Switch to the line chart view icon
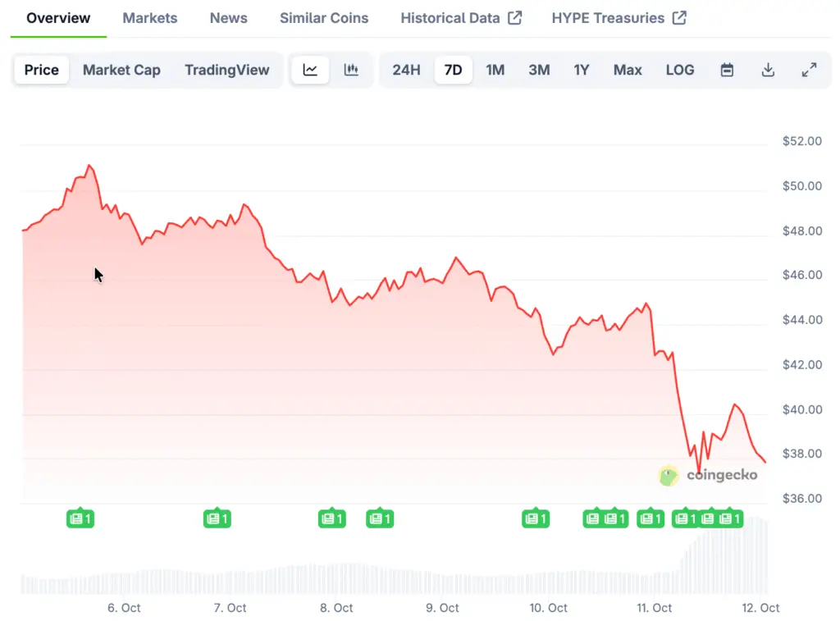Viewport: 840px width, 621px height. point(310,70)
